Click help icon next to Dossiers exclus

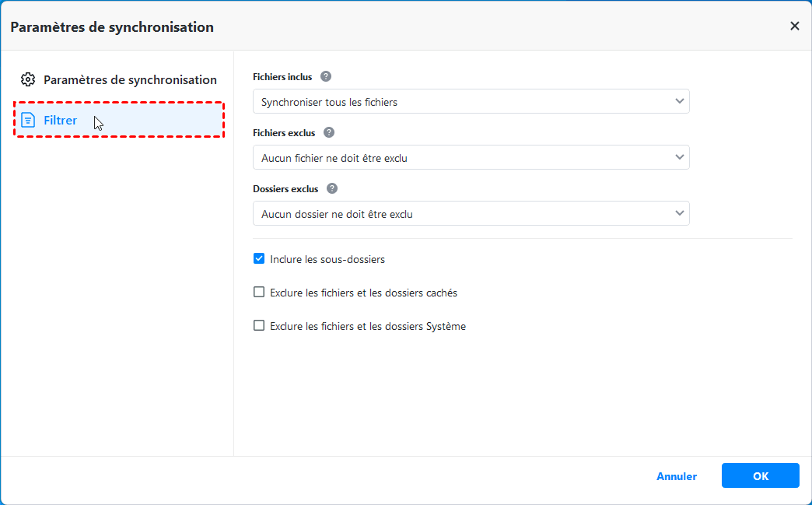point(332,188)
